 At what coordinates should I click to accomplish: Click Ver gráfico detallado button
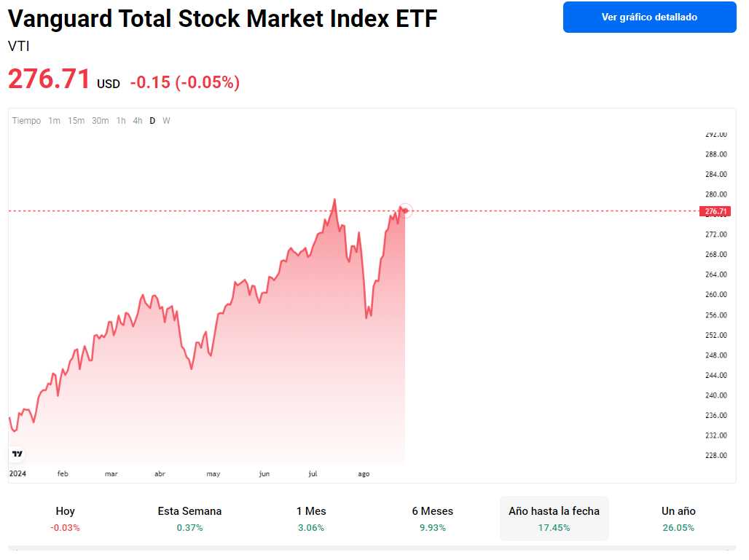(x=649, y=17)
